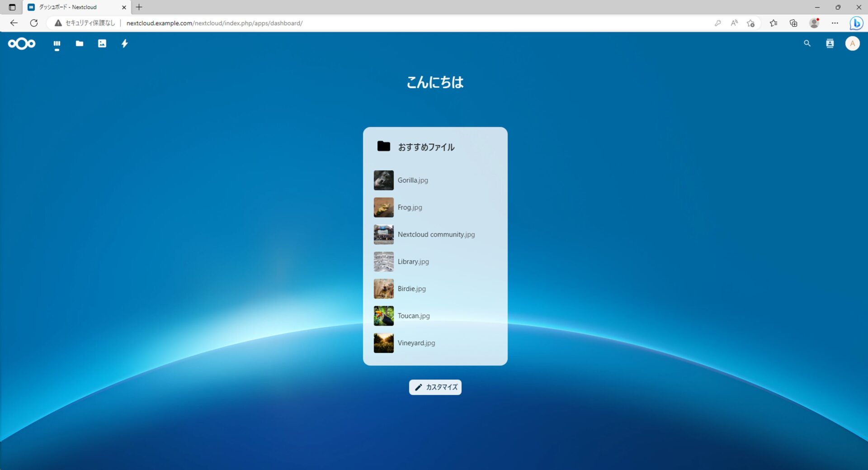Open the Activity lightning bolt icon
The image size is (868, 470).
(x=125, y=43)
